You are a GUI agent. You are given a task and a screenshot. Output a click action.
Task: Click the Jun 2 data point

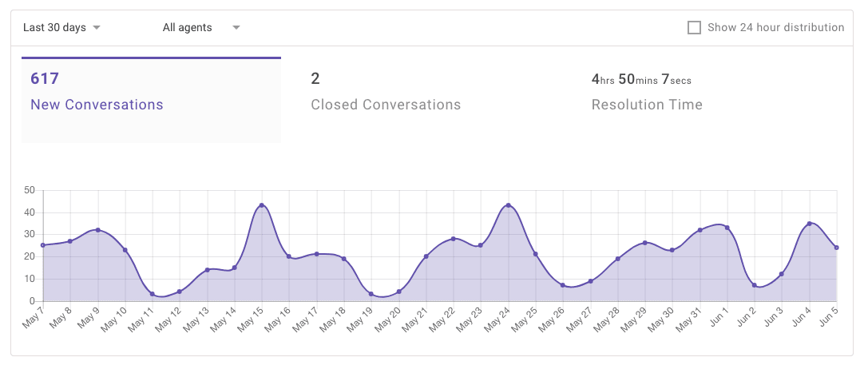point(755,285)
